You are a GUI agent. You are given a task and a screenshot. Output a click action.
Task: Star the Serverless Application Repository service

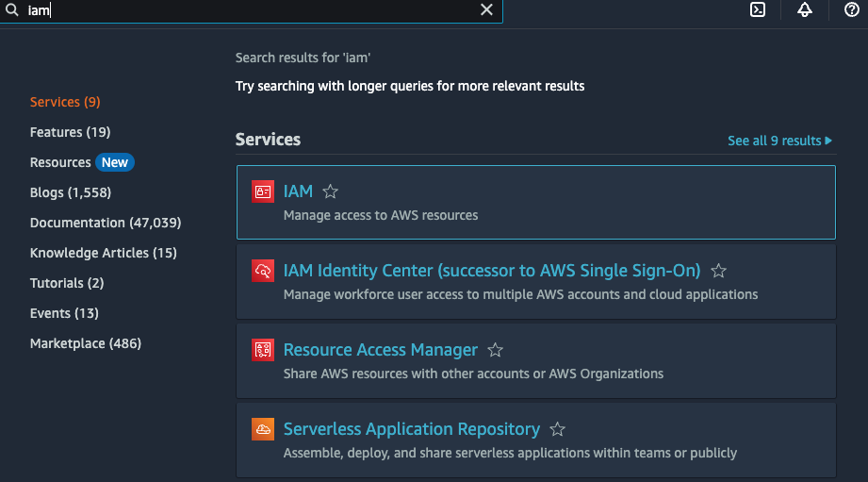click(x=557, y=429)
